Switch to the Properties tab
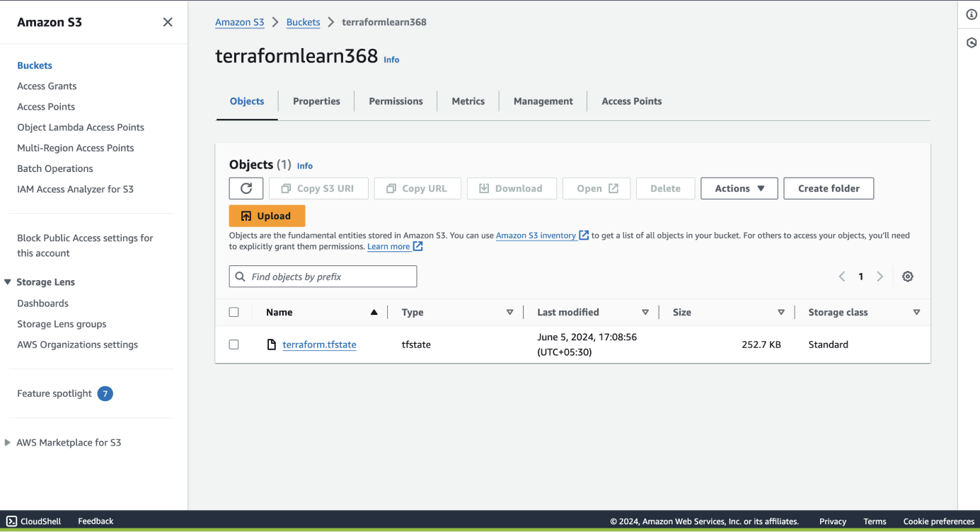The image size is (980, 532). [x=316, y=101]
